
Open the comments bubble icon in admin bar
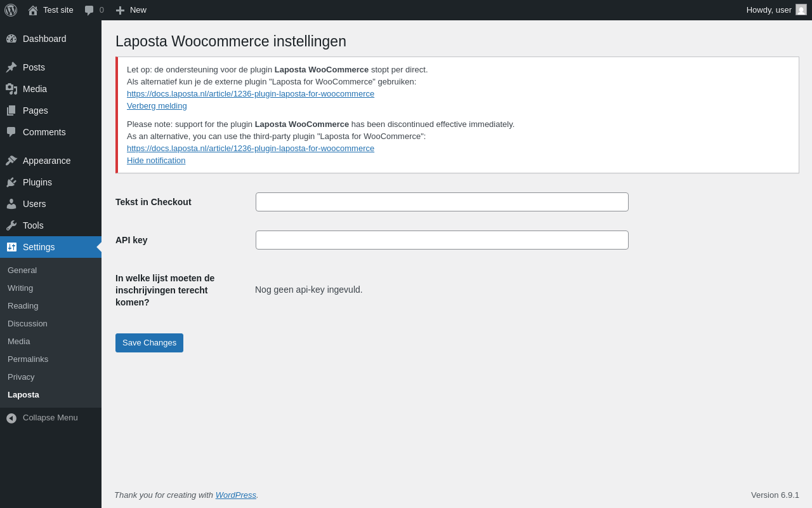(x=89, y=10)
